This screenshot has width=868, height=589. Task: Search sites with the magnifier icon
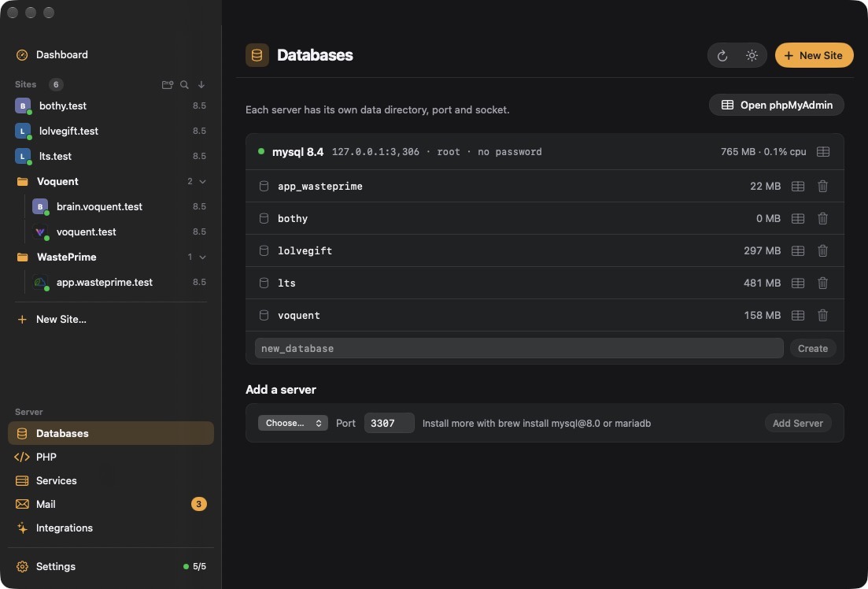[184, 85]
